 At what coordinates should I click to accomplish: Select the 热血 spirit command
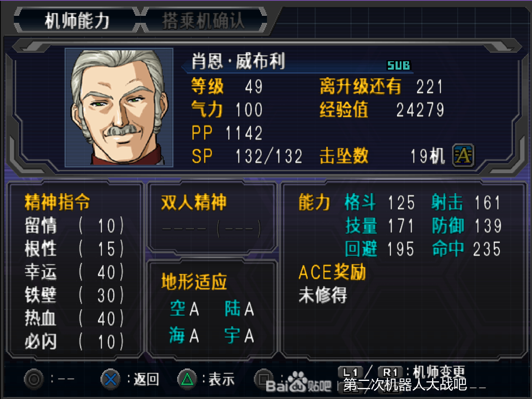pyautogui.click(x=74, y=319)
